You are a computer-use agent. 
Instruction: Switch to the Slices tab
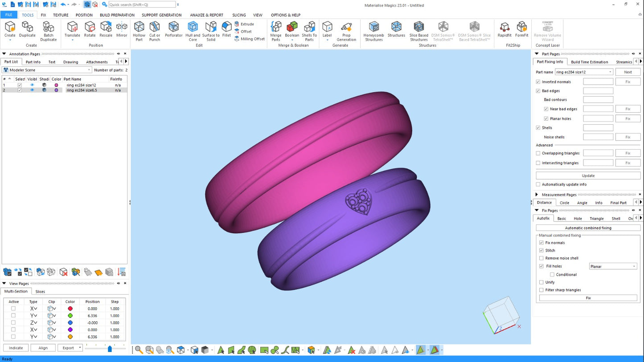[x=40, y=292]
